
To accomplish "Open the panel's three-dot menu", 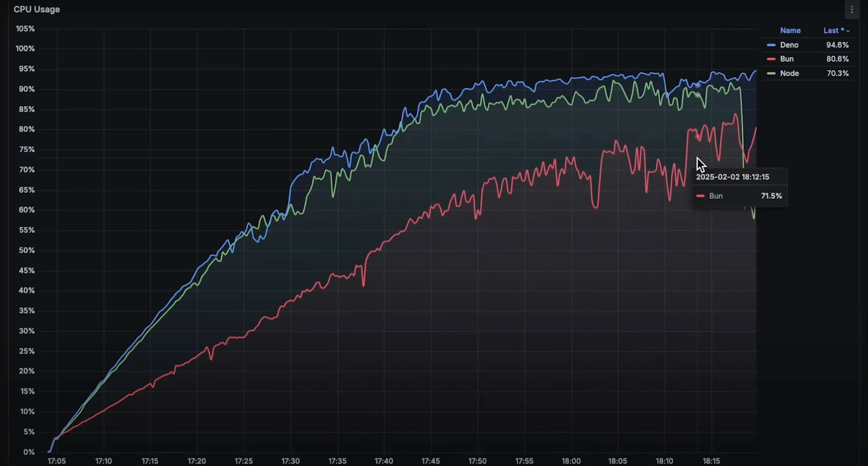I will tap(851, 10).
